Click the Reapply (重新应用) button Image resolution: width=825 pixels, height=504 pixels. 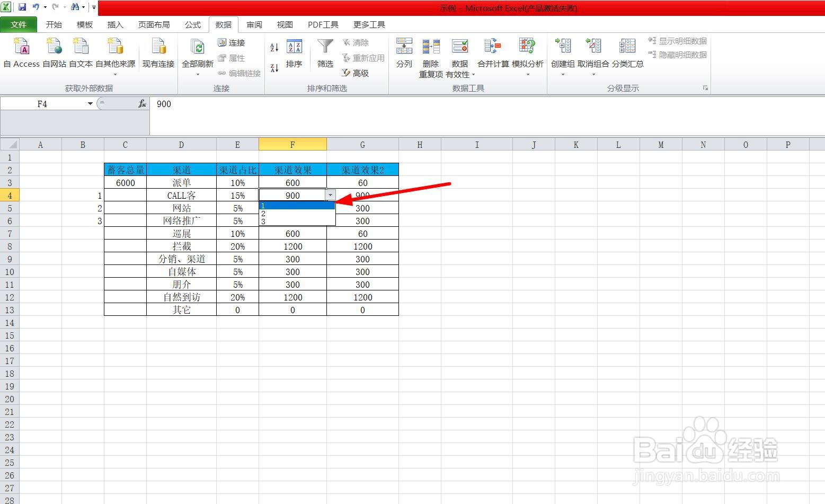click(363, 58)
